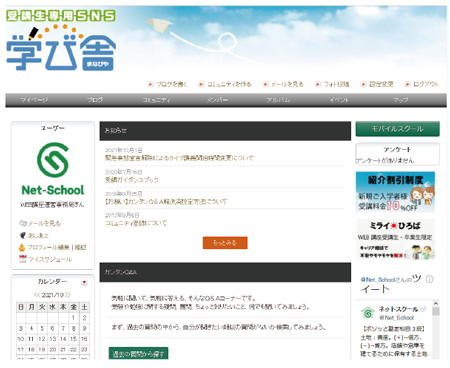Click the red arrow beside フォト投稿
This screenshot has height=368, width=450.
[318, 84]
